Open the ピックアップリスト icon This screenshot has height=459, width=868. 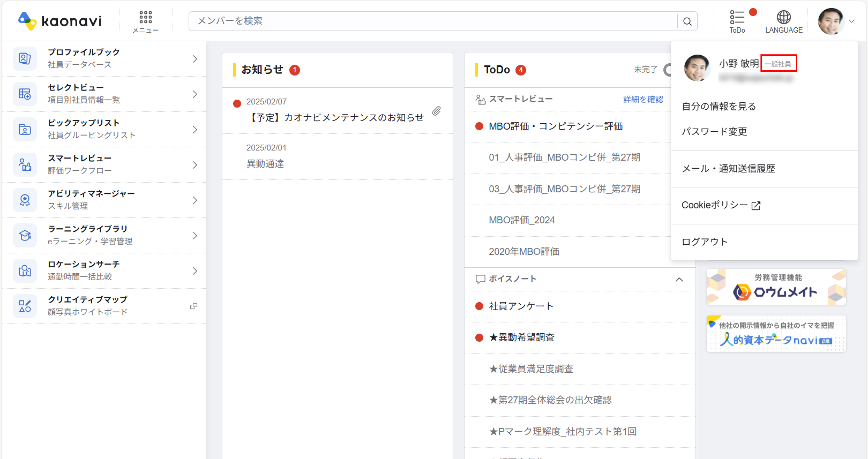tap(25, 129)
